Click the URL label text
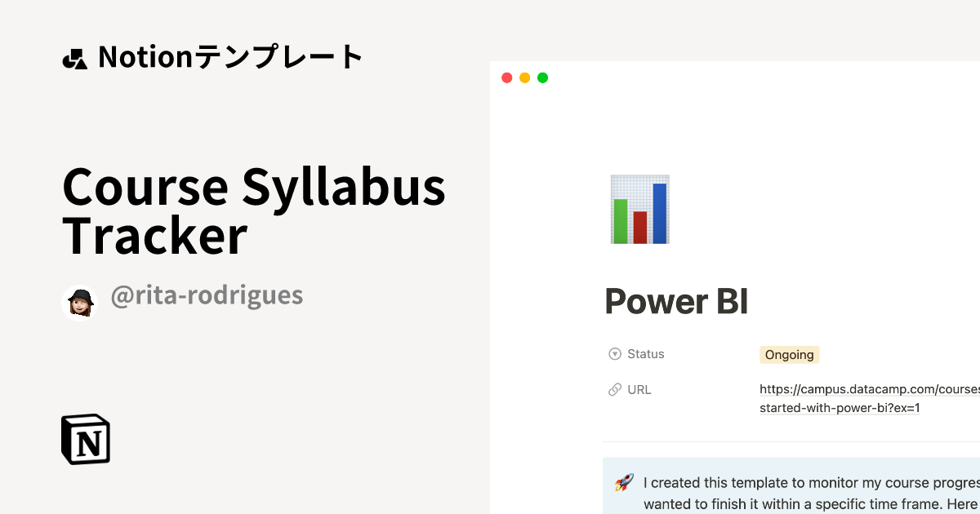The image size is (980, 514). pyautogui.click(x=639, y=389)
